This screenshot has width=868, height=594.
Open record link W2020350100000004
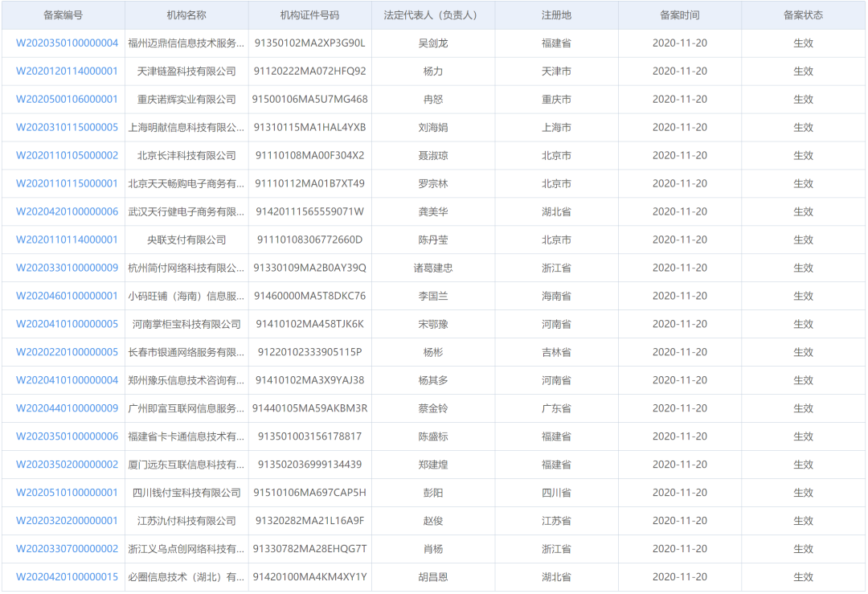pos(67,43)
